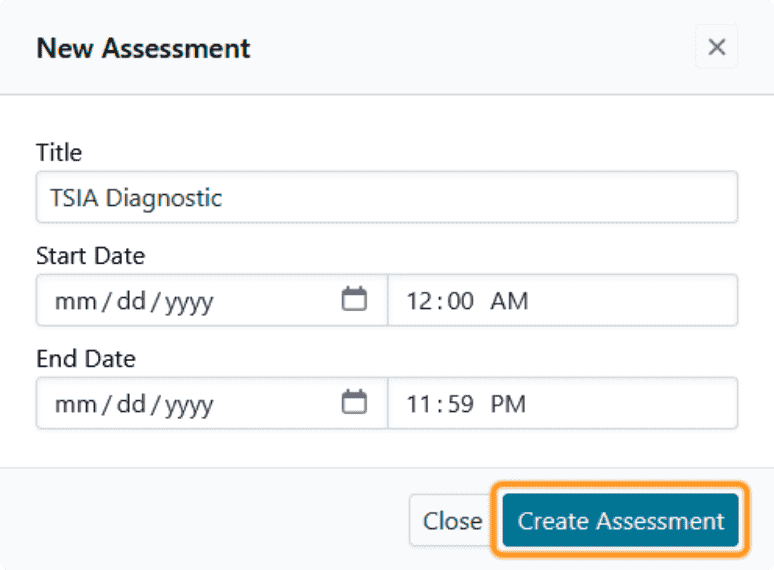This screenshot has width=774, height=570.
Task: Select the start time minutes 00
Action: [x=460, y=300]
